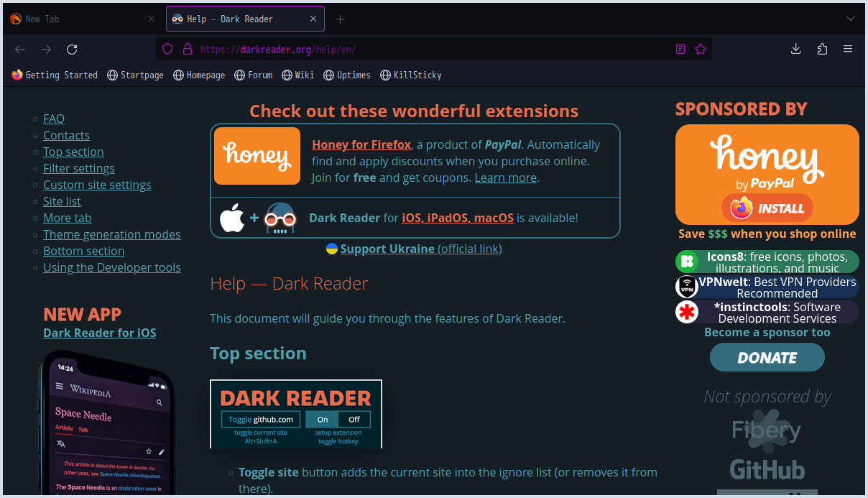Go to Top section link in contents
This screenshot has width=868, height=498.
(x=73, y=152)
